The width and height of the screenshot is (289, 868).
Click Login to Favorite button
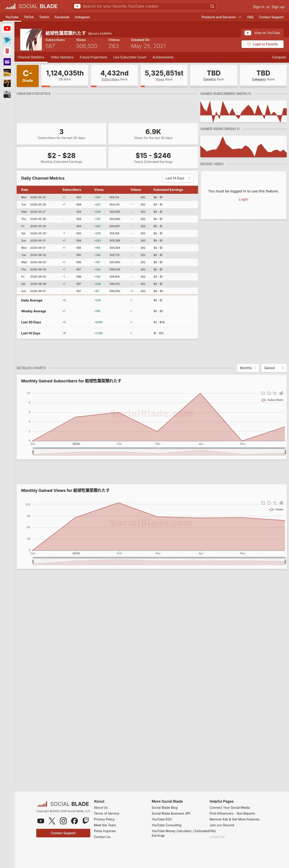(x=262, y=44)
